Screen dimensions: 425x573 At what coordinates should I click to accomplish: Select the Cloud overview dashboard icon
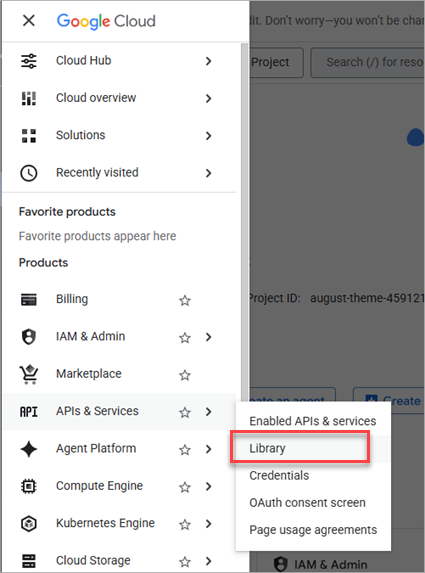tap(29, 98)
